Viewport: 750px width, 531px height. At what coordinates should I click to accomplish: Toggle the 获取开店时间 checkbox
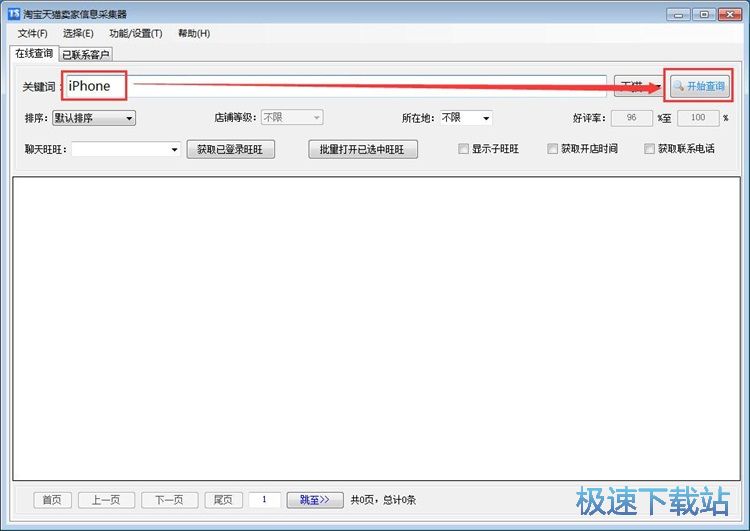(x=552, y=149)
